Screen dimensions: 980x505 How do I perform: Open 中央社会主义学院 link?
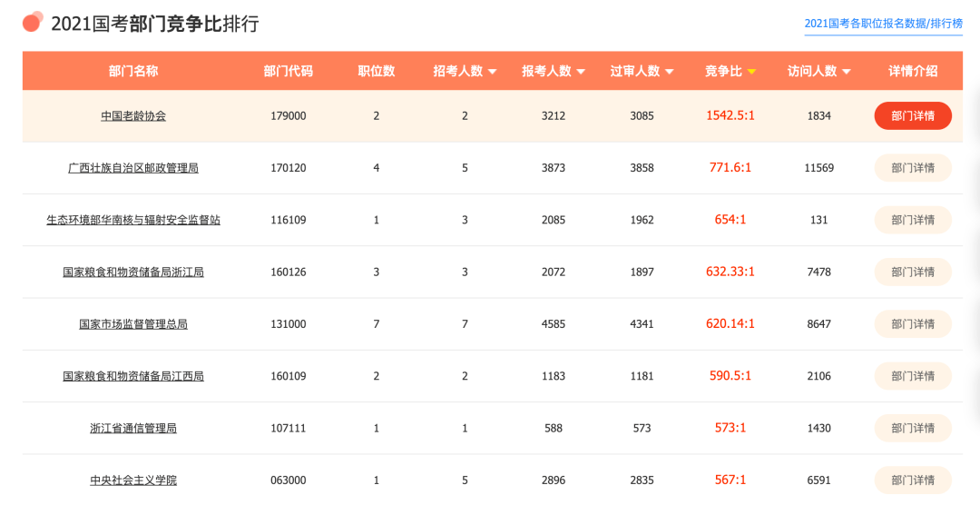[133, 480]
